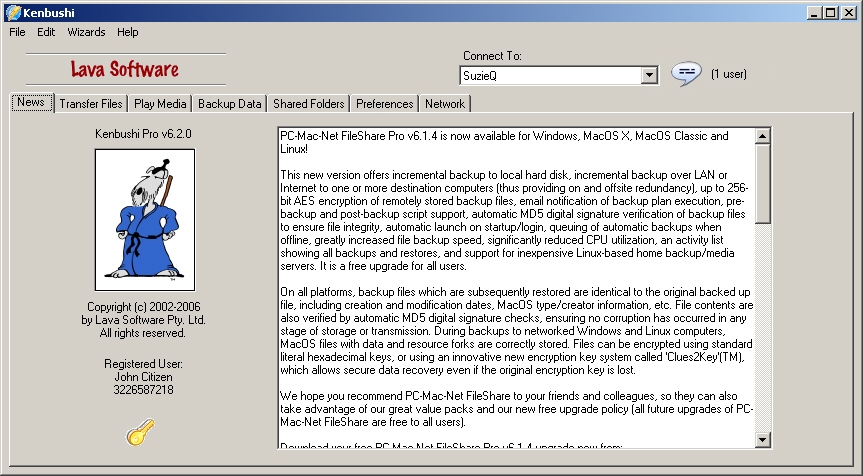
Task: Close the Kenbushi window
Action: [x=849, y=13]
